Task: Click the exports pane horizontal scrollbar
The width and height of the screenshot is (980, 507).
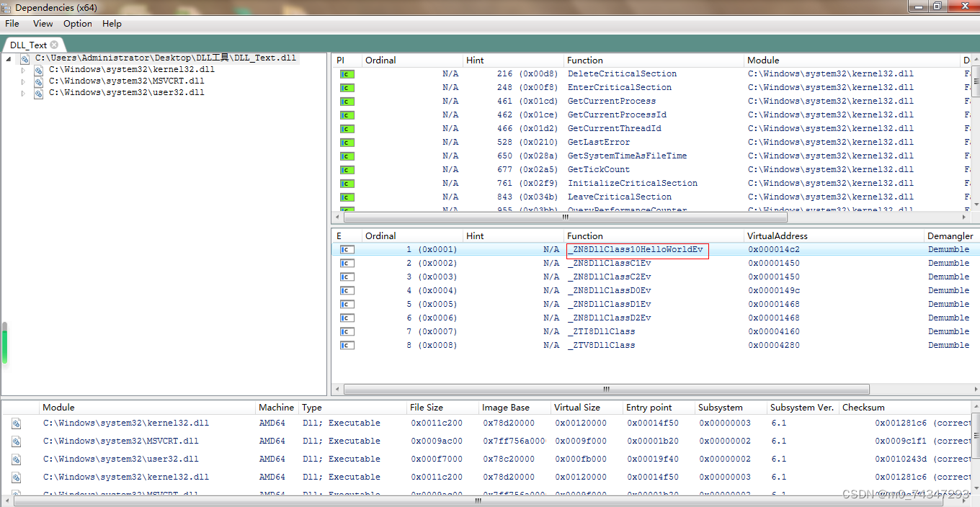Action: pos(605,390)
